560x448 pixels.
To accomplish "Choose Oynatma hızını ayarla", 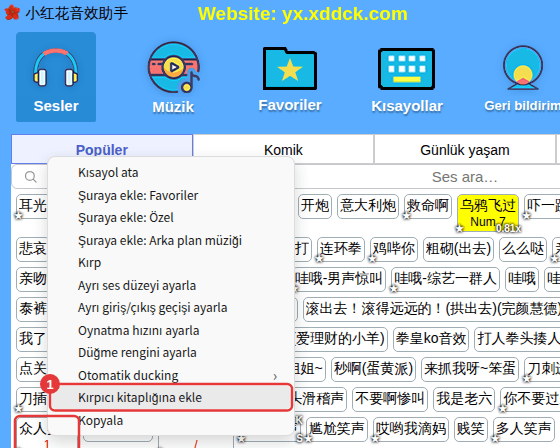I will pos(171,330).
